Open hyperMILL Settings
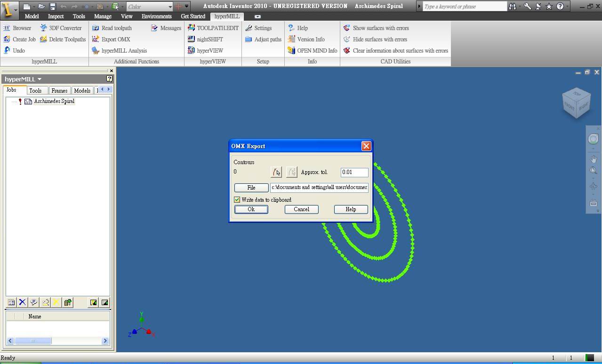This screenshot has width=602, height=364. [x=258, y=28]
